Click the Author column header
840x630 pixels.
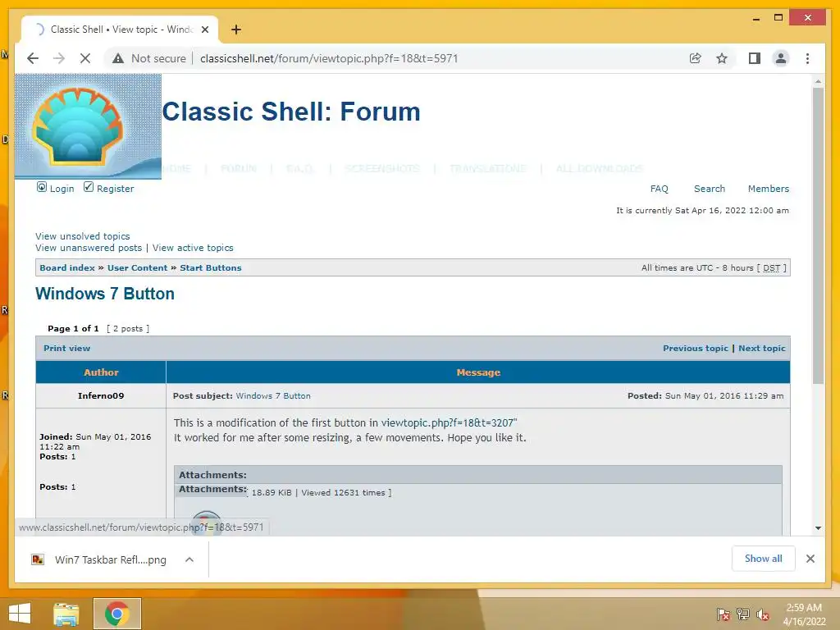(101, 372)
